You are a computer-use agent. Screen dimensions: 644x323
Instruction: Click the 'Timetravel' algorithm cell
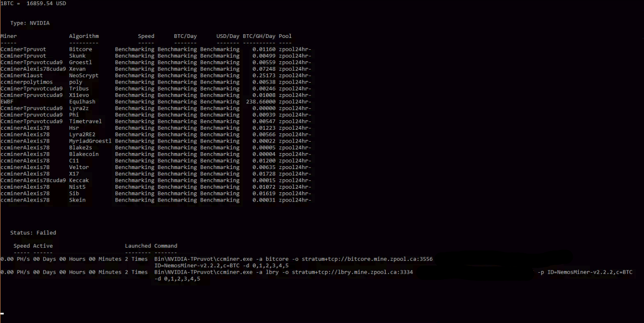point(85,122)
